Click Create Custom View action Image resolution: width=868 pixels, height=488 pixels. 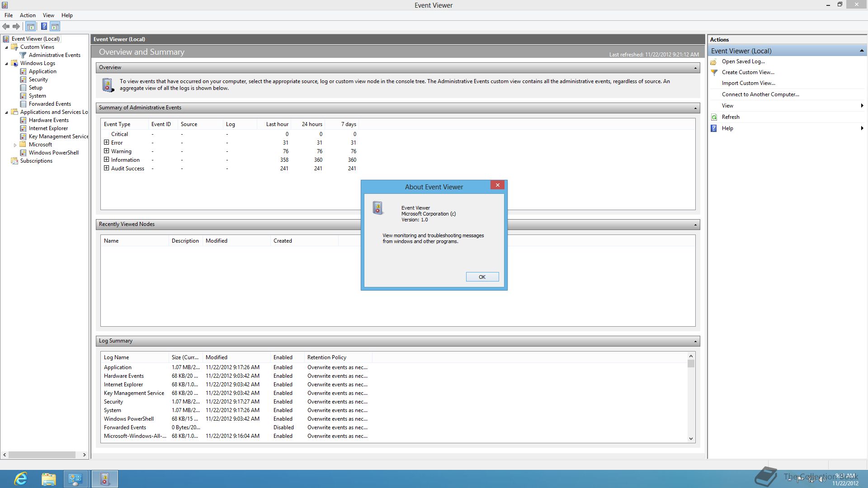pyautogui.click(x=748, y=72)
